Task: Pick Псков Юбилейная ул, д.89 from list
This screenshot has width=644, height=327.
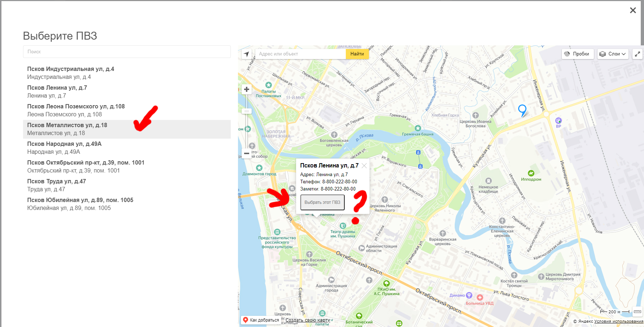Action: [80, 204]
